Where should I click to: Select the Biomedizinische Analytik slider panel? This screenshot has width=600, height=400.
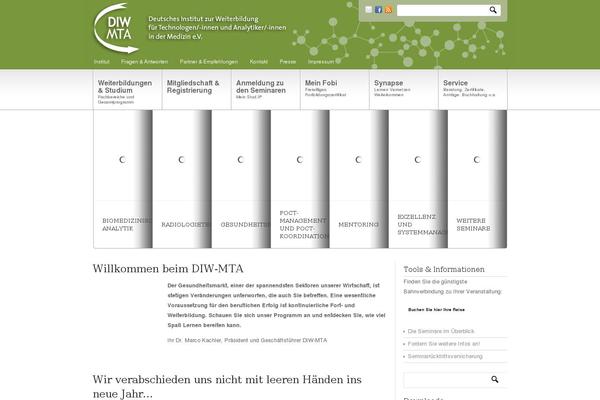[x=123, y=179]
